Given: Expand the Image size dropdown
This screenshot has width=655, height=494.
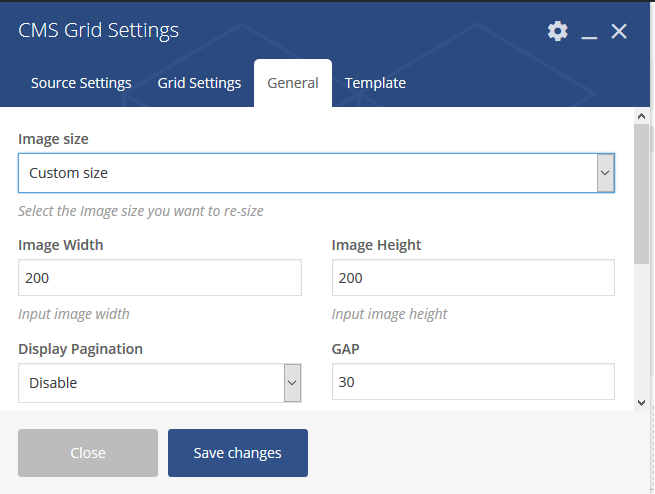Looking at the screenshot, I should (316, 173).
